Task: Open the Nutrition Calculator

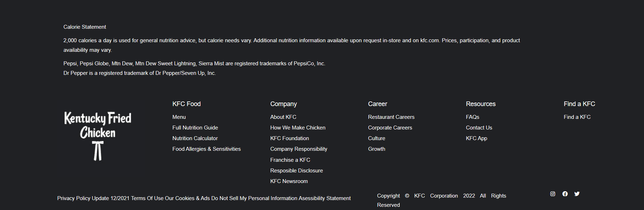Action: point(195,138)
